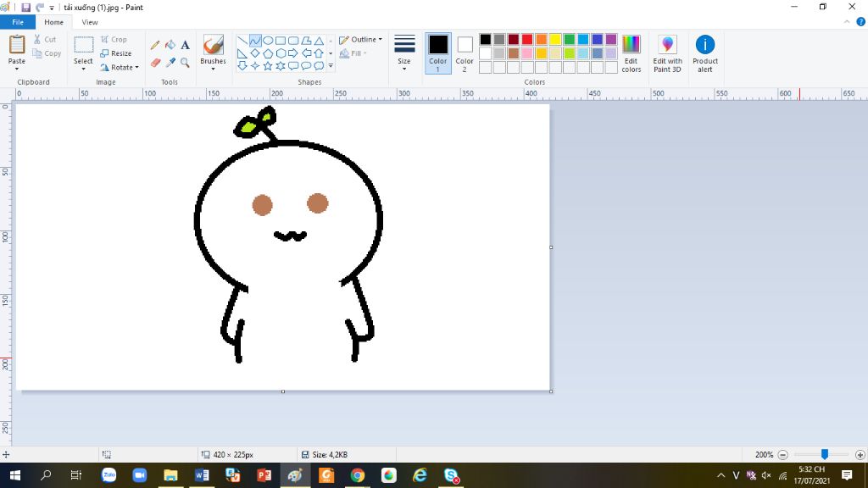Screen dimensions: 868x488
Task: Open Paint Help from the question mark icon
Action: 861,22
